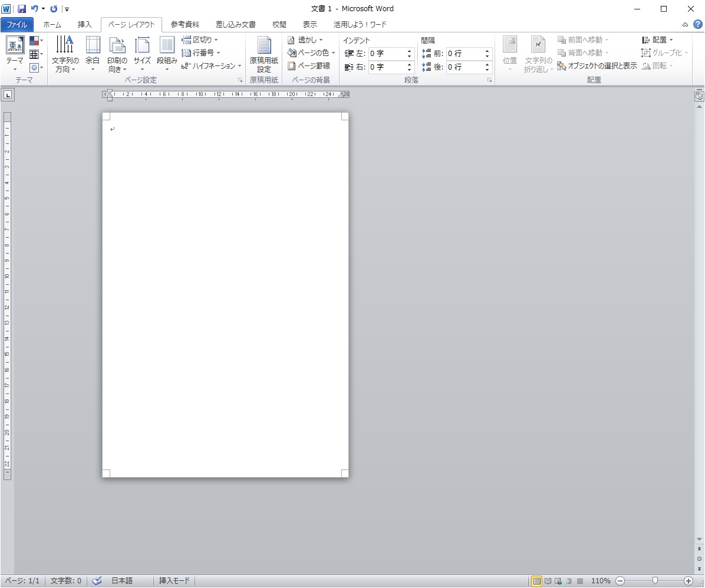Toggle 挿入モード insert mode in status bar
The image size is (705, 588).
click(x=174, y=581)
